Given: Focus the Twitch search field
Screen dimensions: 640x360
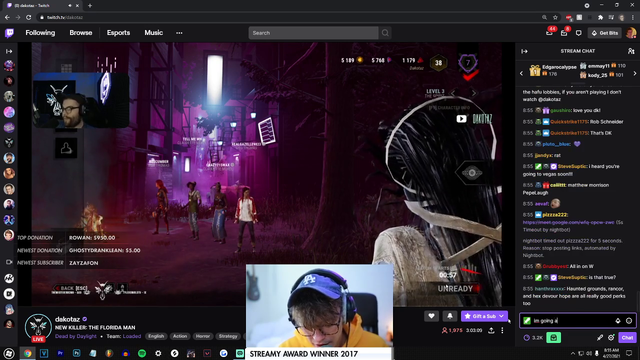Looking at the screenshot, I should [x=313, y=33].
